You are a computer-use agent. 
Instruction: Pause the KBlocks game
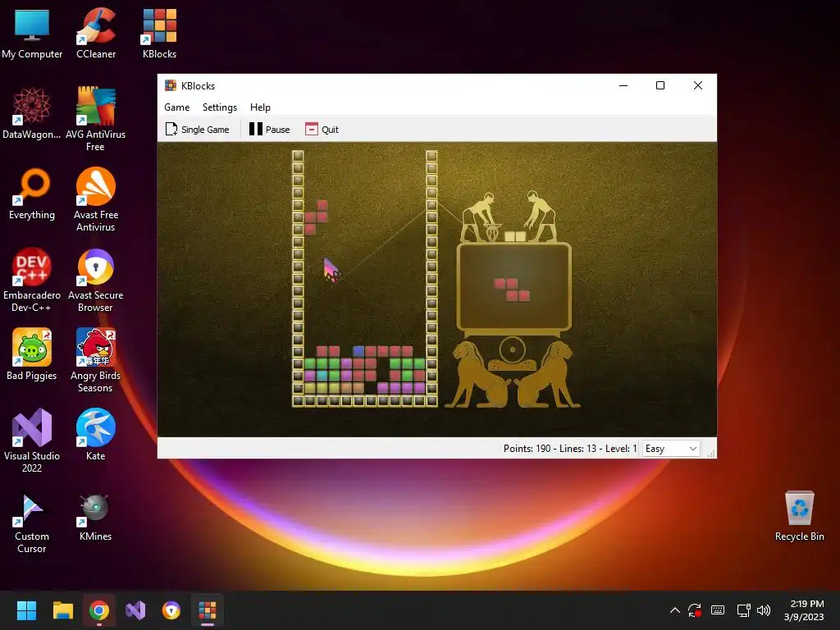(269, 129)
